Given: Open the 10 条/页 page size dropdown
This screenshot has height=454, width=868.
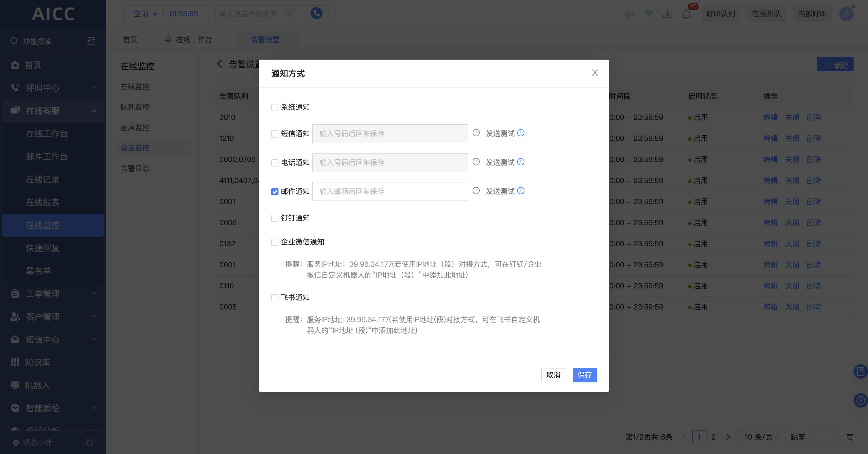Looking at the screenshot, I should coord(761,437).
